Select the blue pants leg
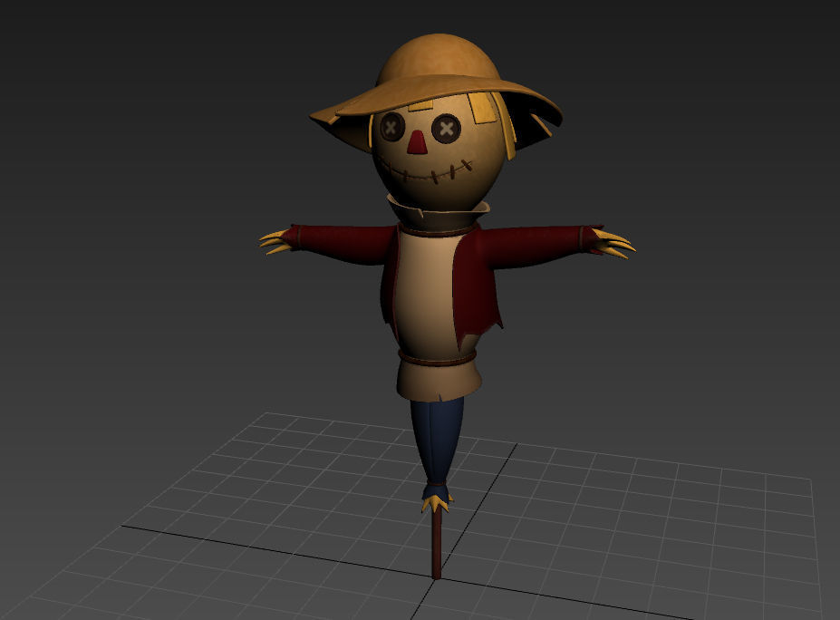The height and width of the screenshot is (620, 840). (x=439, y=441)
